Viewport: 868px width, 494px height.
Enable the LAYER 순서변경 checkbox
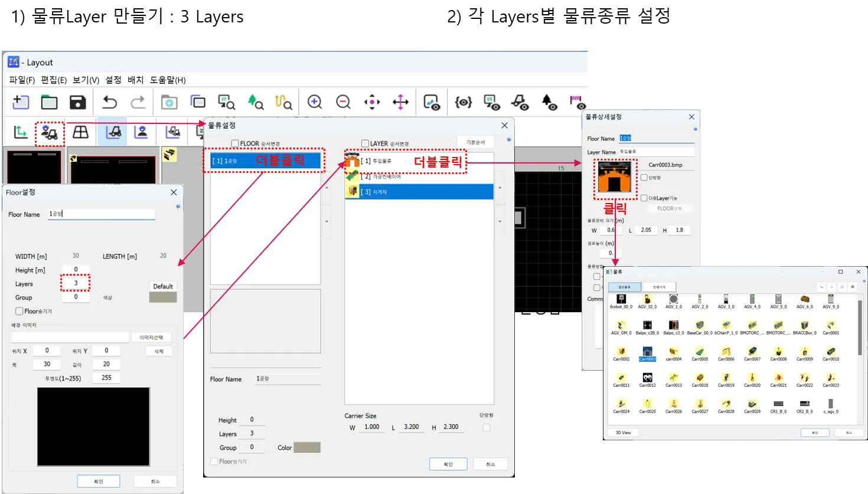tap(365, 143)
